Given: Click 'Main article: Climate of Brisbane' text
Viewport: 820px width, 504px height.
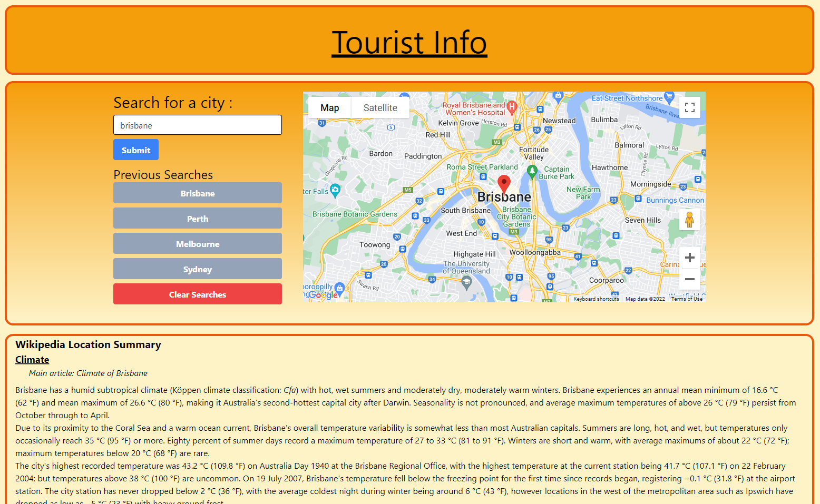Looking at the screenshot, I should 88,373.
